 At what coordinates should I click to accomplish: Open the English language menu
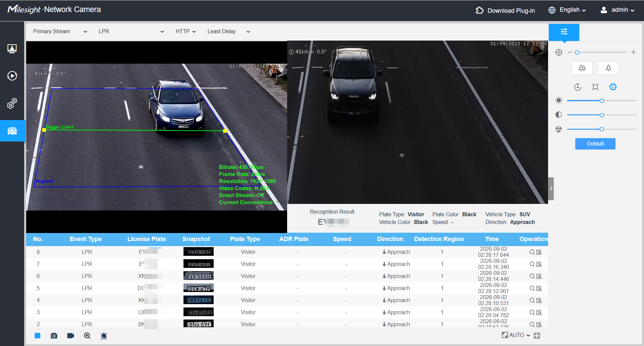(567, 10)
